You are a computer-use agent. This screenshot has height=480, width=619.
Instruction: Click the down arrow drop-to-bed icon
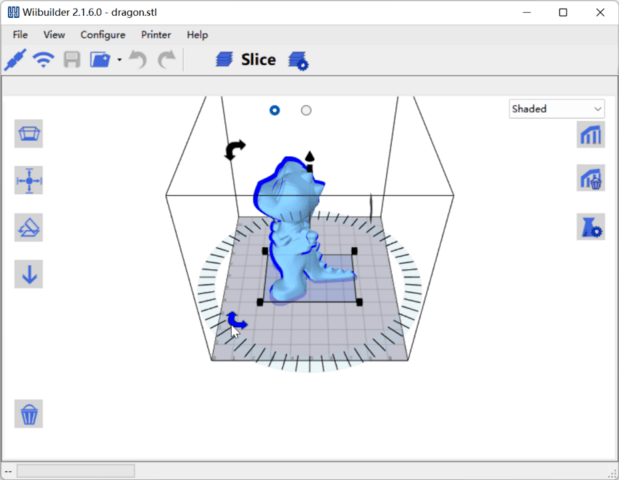click(x=29, y=274)
